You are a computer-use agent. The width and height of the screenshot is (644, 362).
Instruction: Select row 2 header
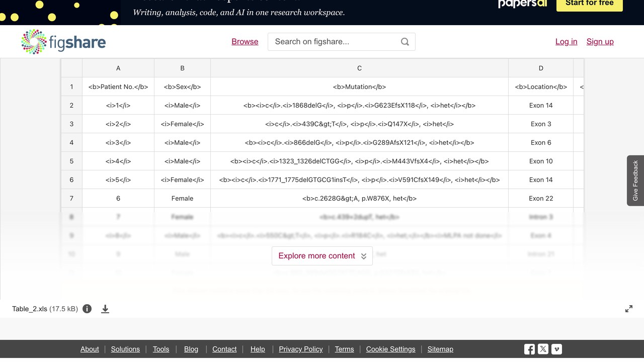(x=71, y=105)
